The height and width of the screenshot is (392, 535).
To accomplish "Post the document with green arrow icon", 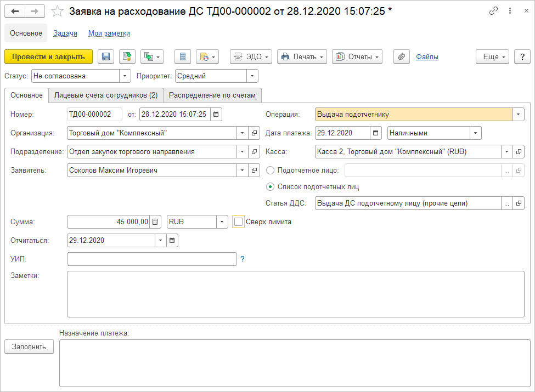I will [x=127, y=56].
